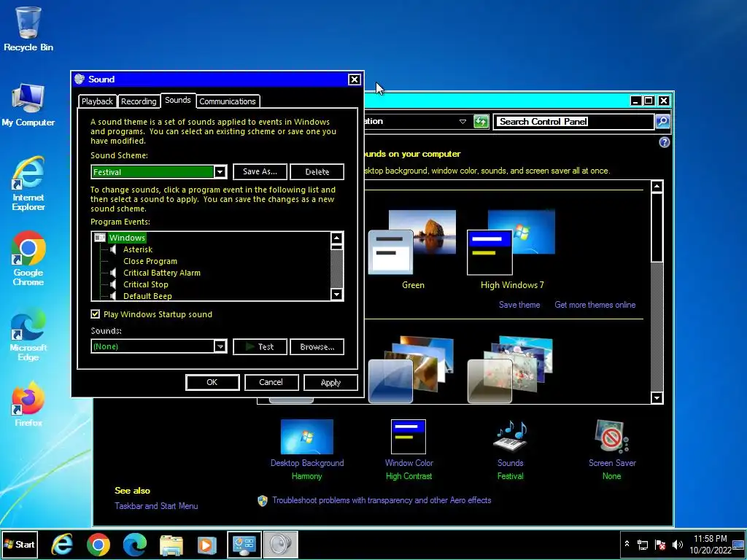Image resolution: width=747 pixels, height=560 pixels.
Task: Click Chrome icon in taskbar
Action: (x=98, y=545)
